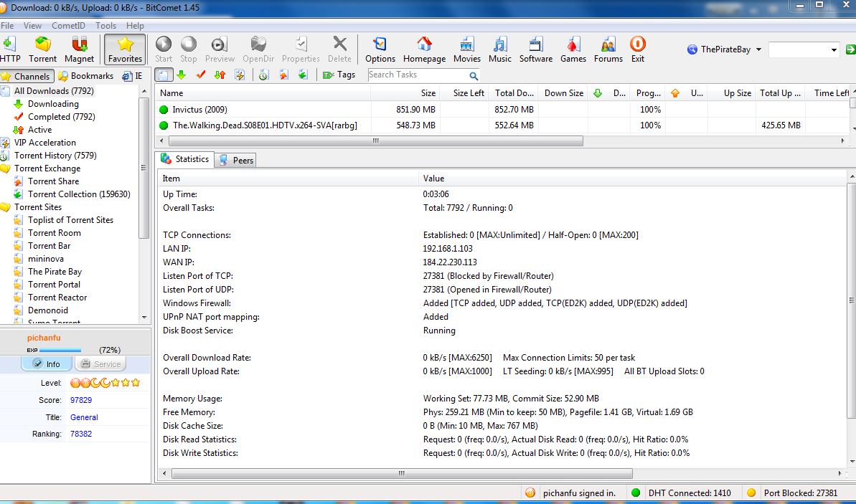856x504 pixels.
Task: Select The.Walking.Dead.S08E01 task row
Action: pyautogui.click(x=502, y=125)
